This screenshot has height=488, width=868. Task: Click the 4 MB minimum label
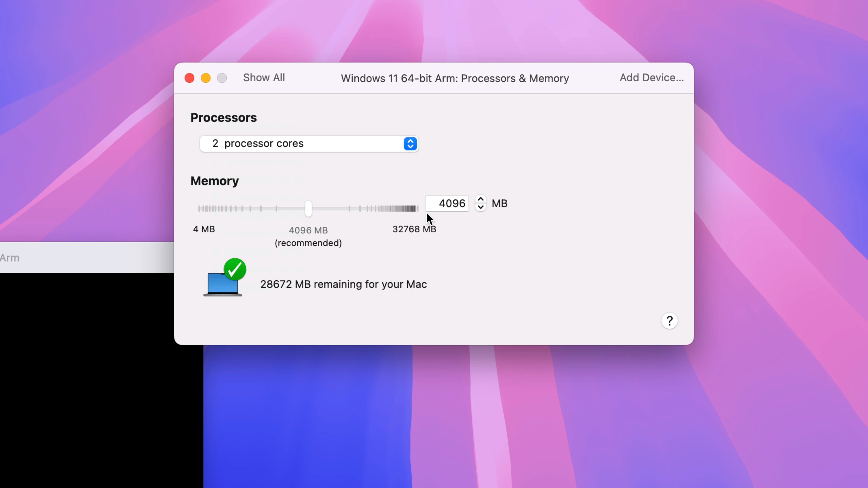point(203,229)
